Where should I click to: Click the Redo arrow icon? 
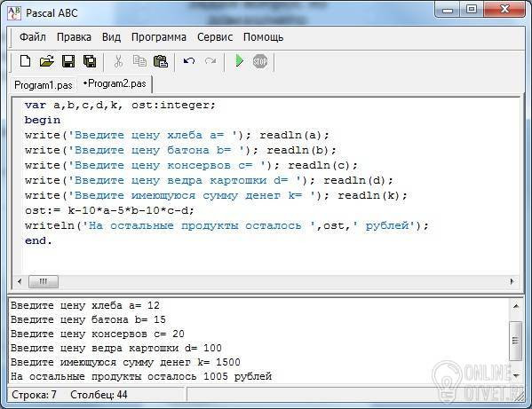pos(210,61)
